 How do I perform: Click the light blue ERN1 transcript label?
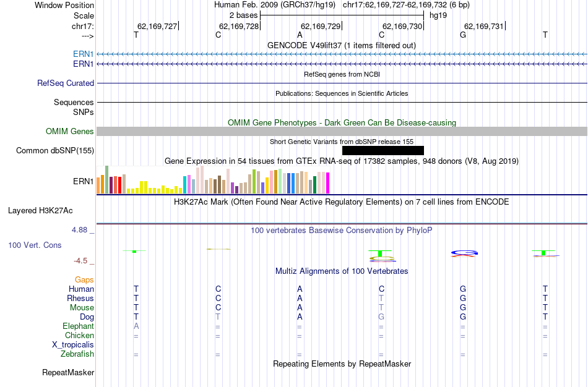pos(84,54)
